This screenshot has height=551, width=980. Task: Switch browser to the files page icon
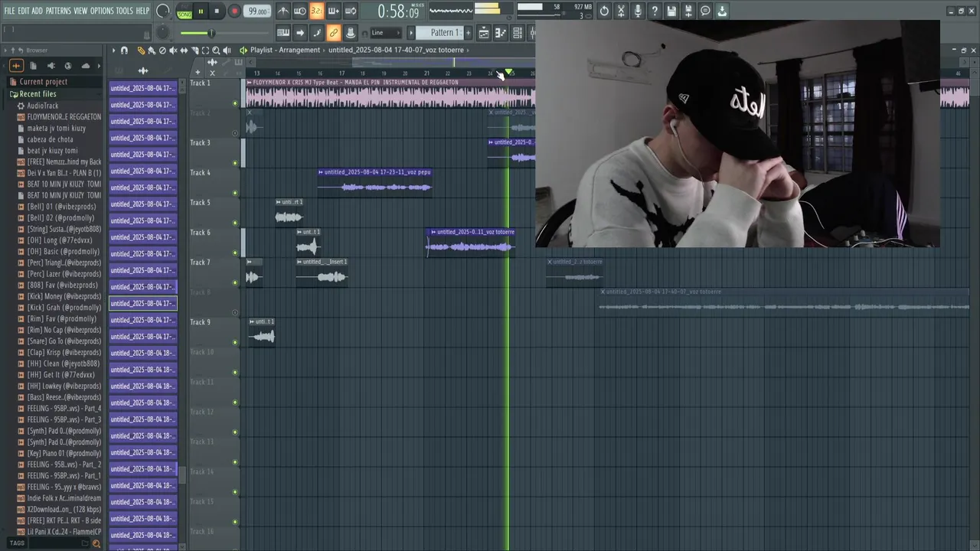tap(33, 66)
